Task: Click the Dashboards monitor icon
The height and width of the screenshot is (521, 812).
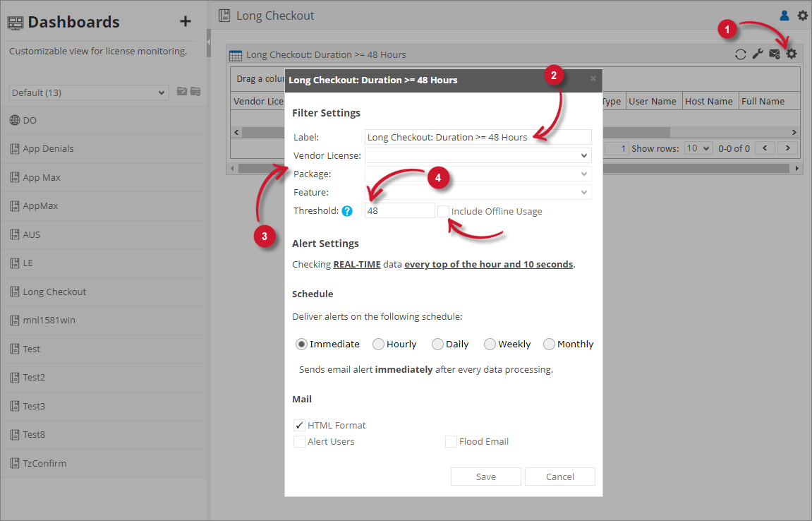Action: (16, 23)
